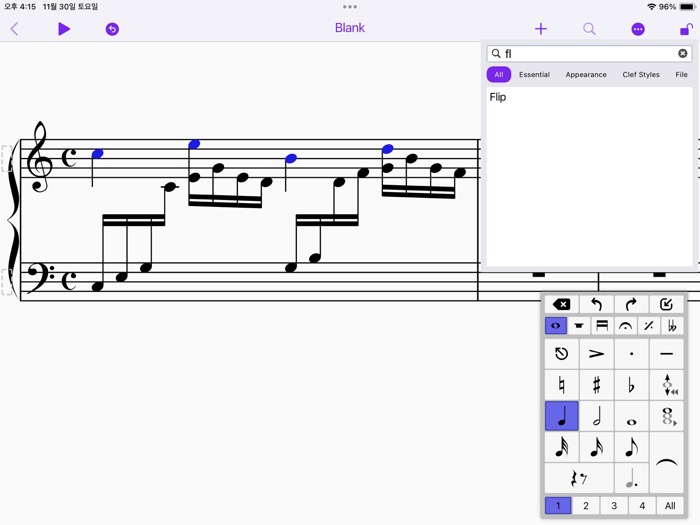Viewport: 700px width, 525px height.
Task: Click the bass clef symbol
Action: [x=40, y=277]
